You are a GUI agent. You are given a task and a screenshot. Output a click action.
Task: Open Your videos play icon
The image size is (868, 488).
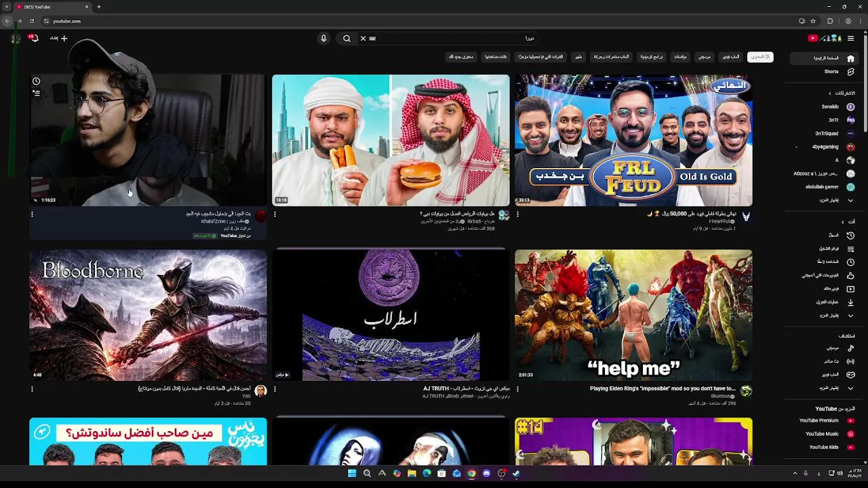click(850, 289)
